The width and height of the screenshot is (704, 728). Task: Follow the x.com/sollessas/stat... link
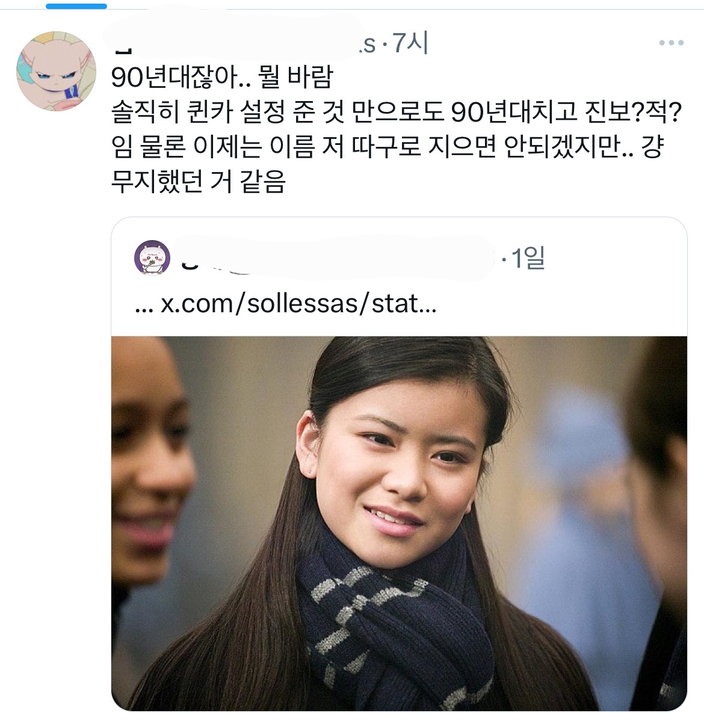[298, 304]
